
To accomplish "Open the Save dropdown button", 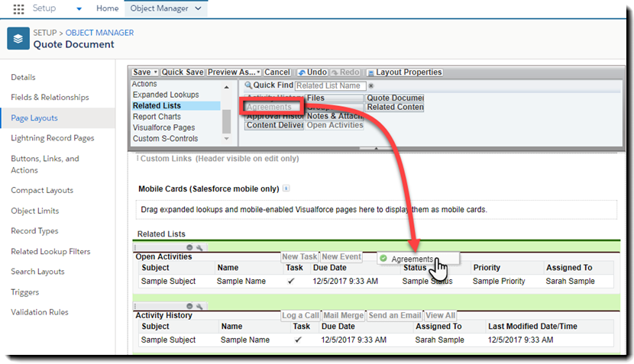I will point(145,72).
